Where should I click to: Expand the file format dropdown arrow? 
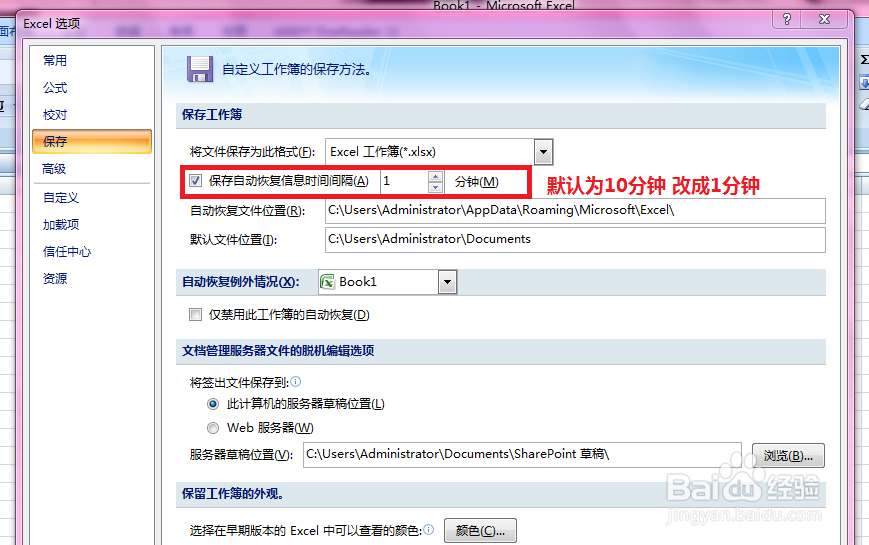(x=543, y=152)
